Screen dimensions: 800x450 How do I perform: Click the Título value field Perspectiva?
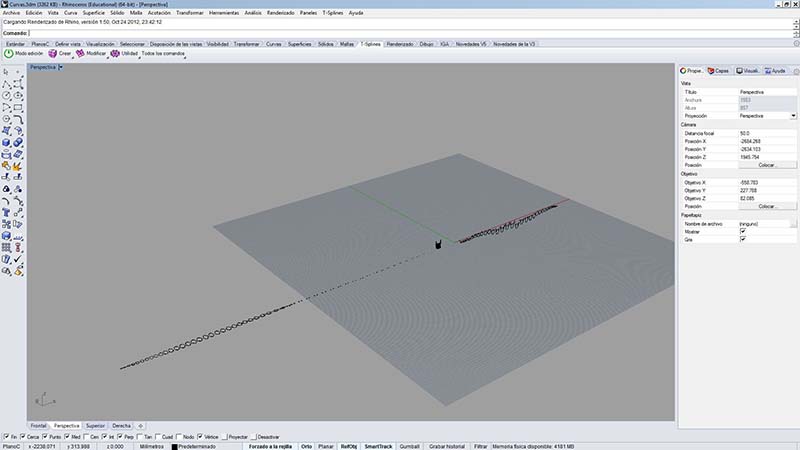(767, 92)
